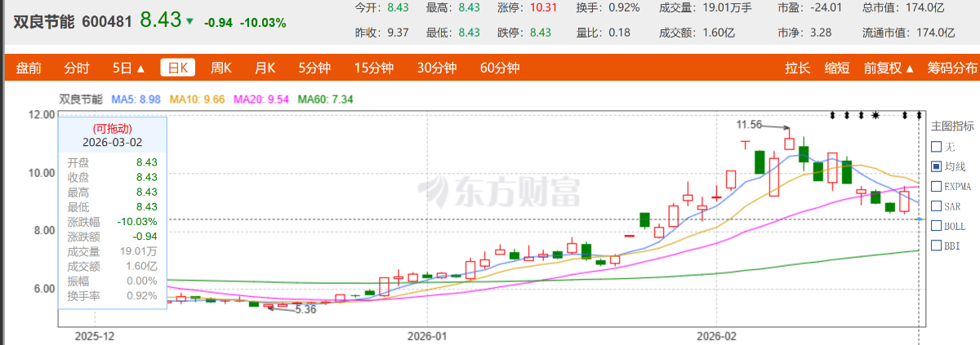
Task: Switch to the 盘前 pre-market tab
Action: tap(29, 68)
